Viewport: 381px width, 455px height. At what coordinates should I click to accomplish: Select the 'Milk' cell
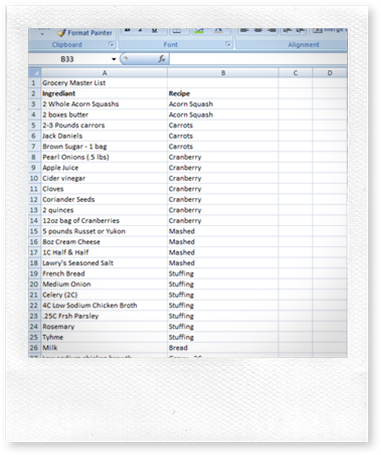(104, 348)
